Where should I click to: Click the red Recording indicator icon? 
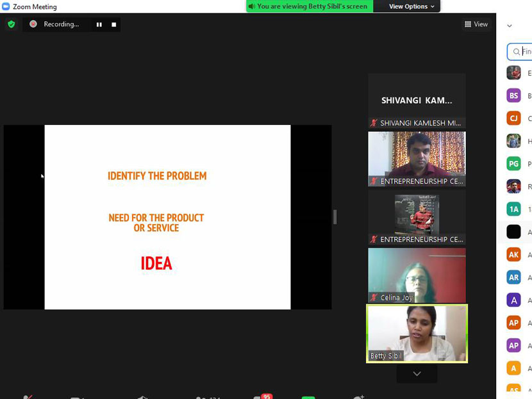click(x=33, y=24)
